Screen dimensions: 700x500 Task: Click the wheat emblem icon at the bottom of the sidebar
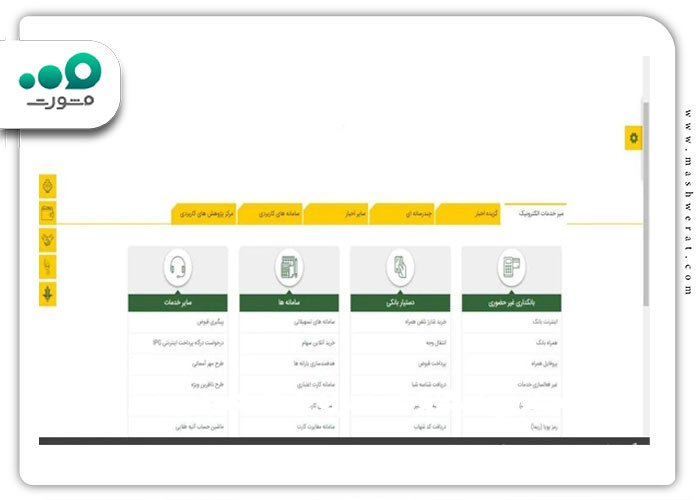(x=48, y=294)
